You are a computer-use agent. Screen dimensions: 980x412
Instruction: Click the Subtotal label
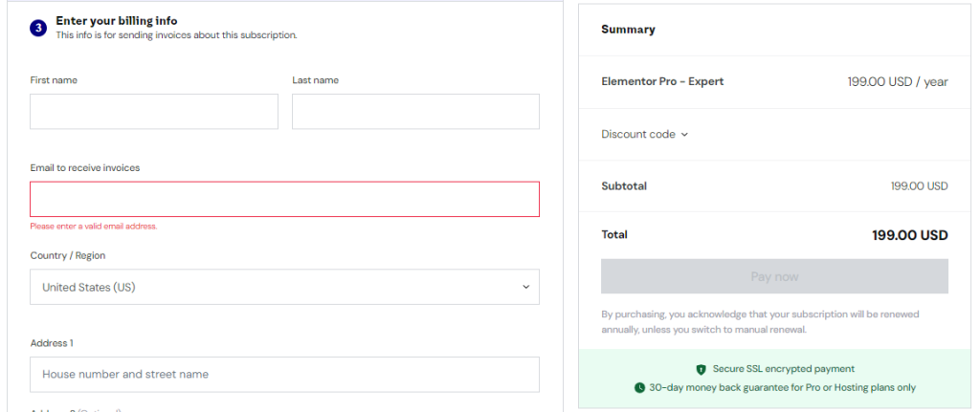point(624,186)
